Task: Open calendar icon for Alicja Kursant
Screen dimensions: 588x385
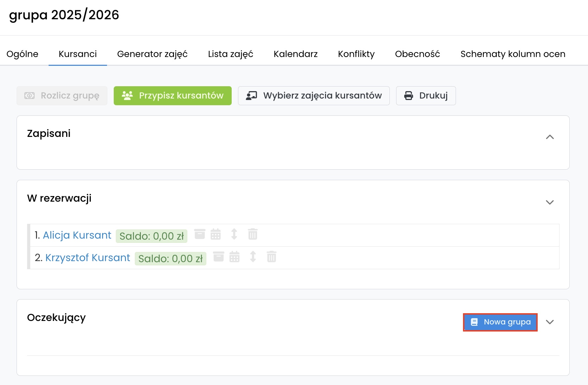Action: click(215, 234)
